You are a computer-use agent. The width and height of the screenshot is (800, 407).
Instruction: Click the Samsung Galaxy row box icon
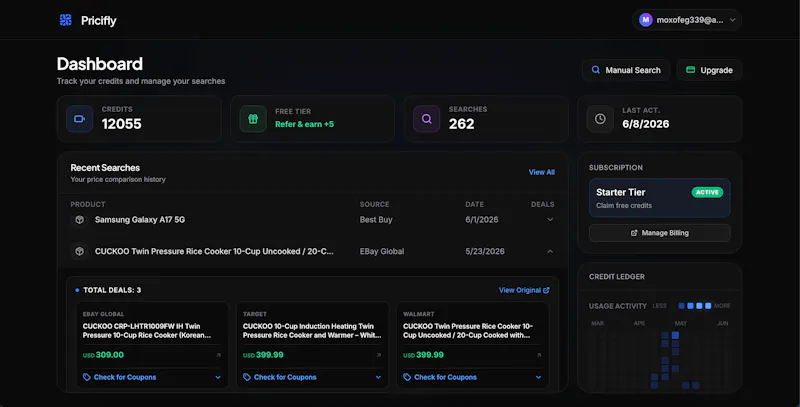[x=80, y=220]
